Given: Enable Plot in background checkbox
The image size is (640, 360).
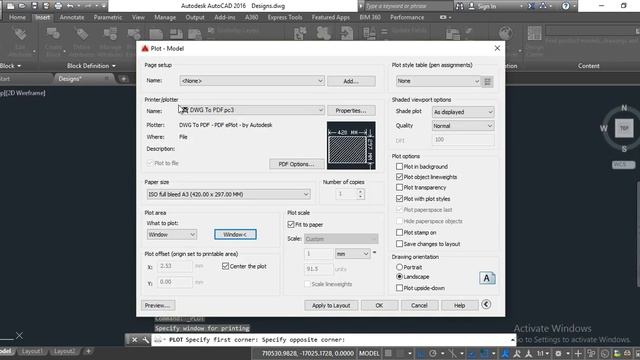Looking at the screenshot, I should click(399, 167).
